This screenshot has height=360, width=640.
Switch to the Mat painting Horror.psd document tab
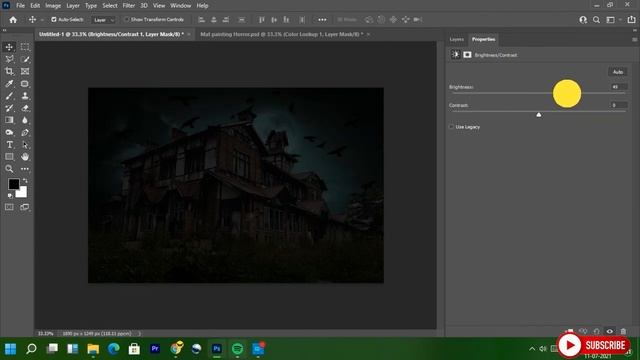pos(281,34)
